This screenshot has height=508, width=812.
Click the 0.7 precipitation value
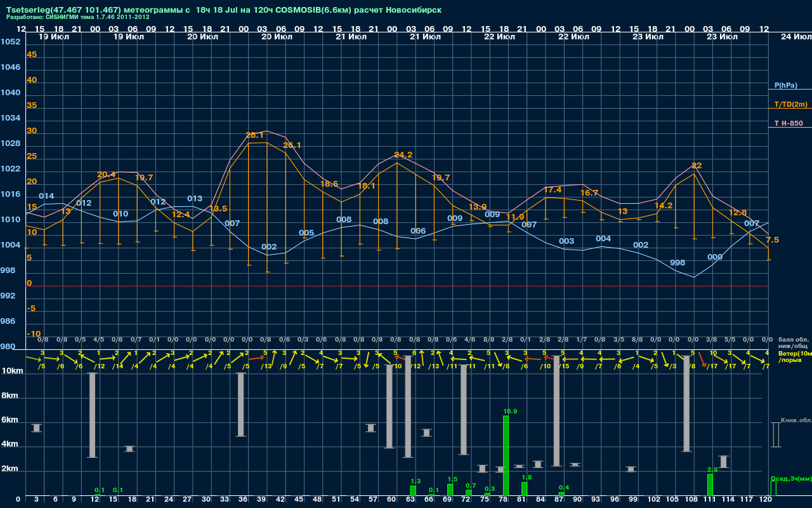[x=471, y=486]
